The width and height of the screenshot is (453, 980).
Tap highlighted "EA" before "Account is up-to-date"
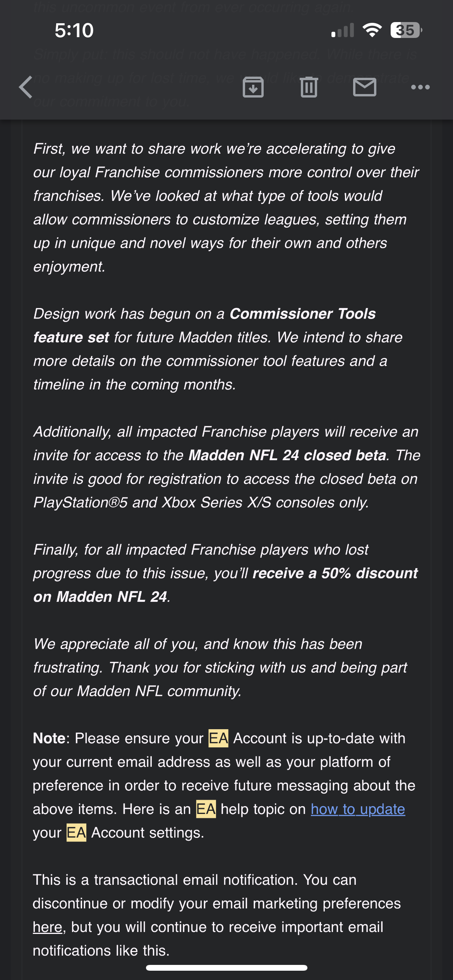coord(218,738)
